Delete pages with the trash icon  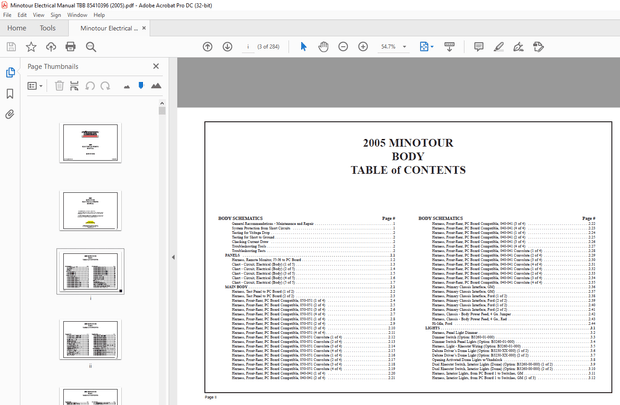click(x=59, y=85)
